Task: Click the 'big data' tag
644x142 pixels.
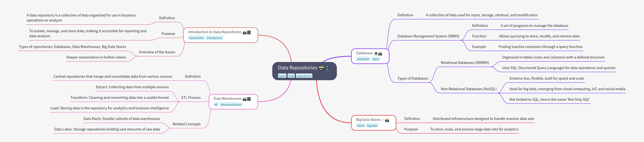Action: click(372, 126)
